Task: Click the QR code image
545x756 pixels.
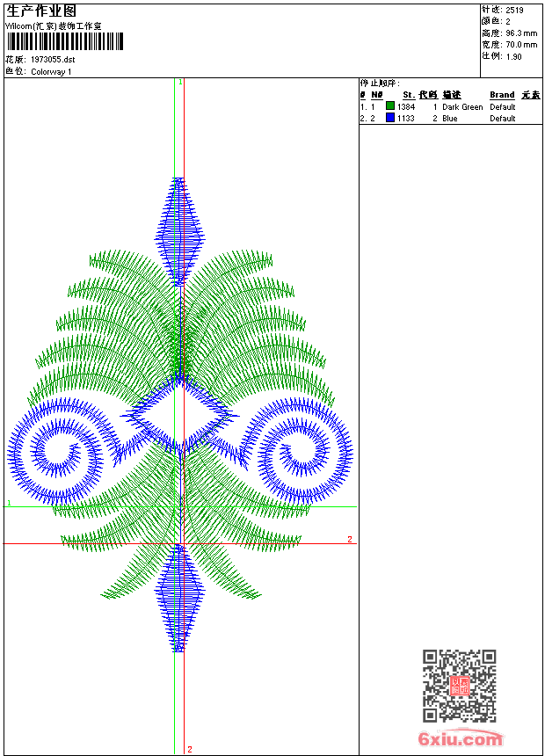Action: pos(459,686)
